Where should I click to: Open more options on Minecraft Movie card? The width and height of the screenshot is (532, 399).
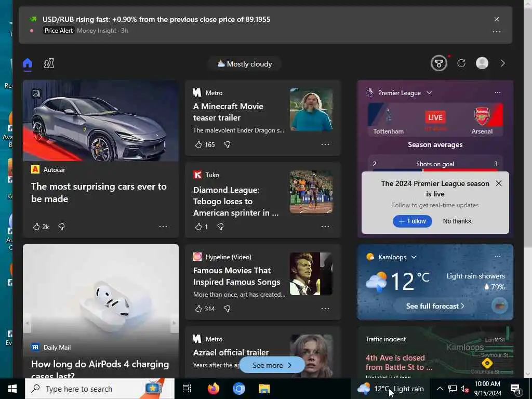pos(325,144)
